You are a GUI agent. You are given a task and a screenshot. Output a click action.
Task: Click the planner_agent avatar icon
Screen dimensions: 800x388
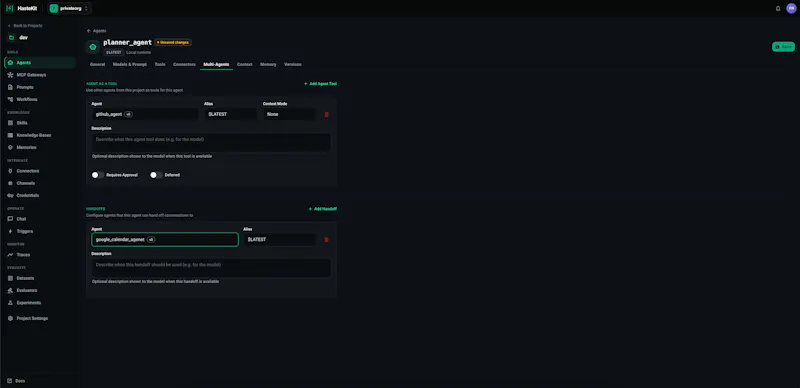pos(92,46)
